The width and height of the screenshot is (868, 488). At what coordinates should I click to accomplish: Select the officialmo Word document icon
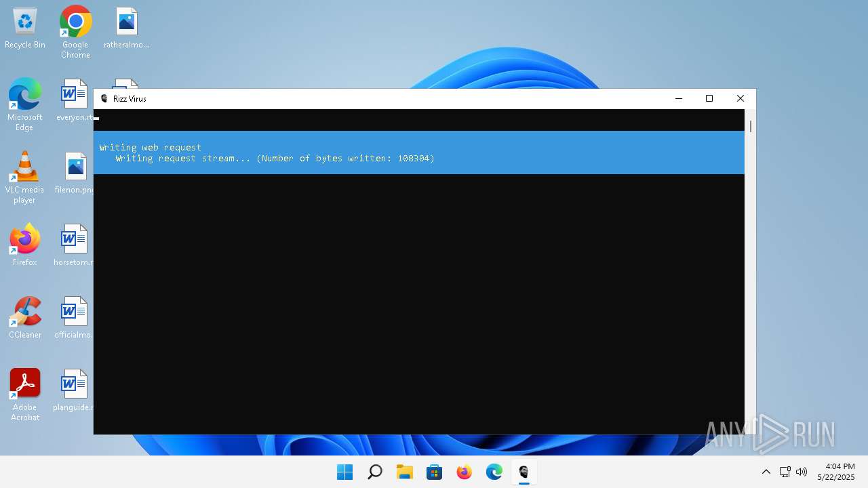tap(74, 318)
